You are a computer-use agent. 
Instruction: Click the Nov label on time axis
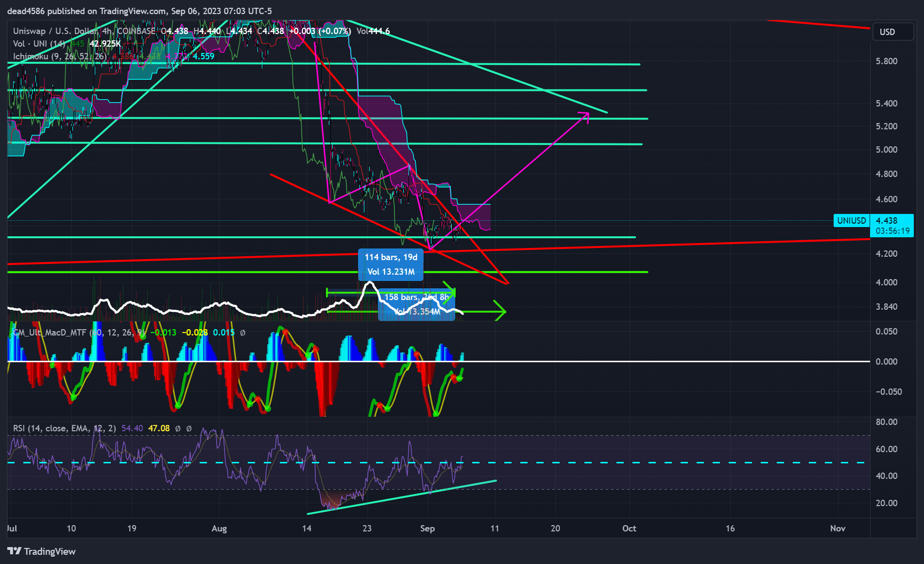(x=838, y=528)
